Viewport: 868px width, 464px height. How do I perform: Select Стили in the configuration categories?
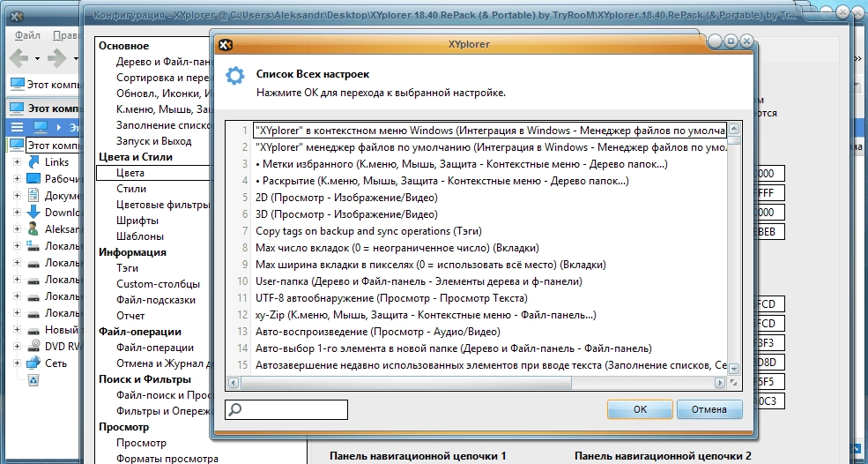(x=131, y=189)
